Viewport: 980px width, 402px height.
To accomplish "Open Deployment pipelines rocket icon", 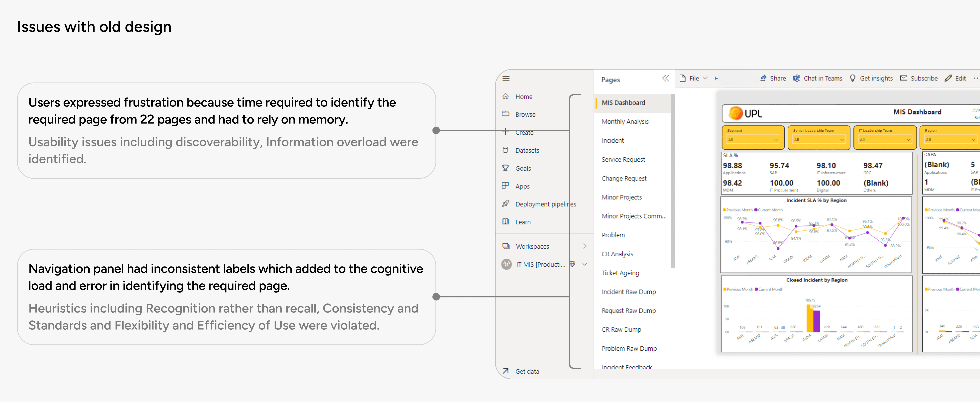I will 506,204.
